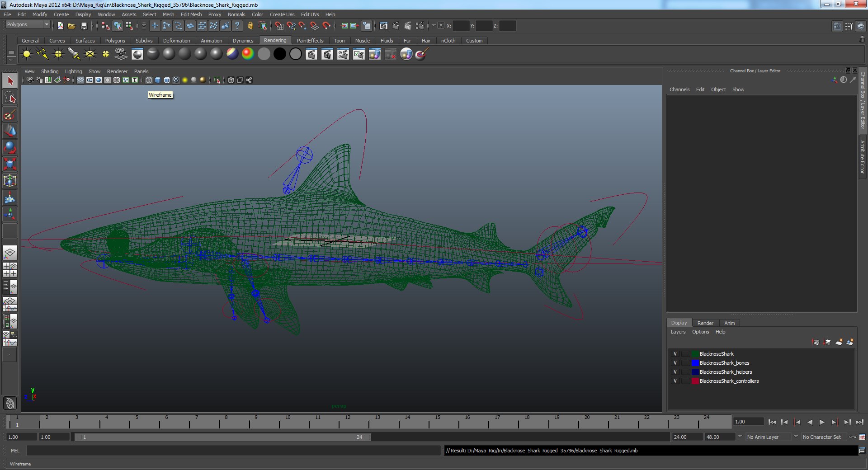
Task: Play animation backwards
Action: [810, 422]
